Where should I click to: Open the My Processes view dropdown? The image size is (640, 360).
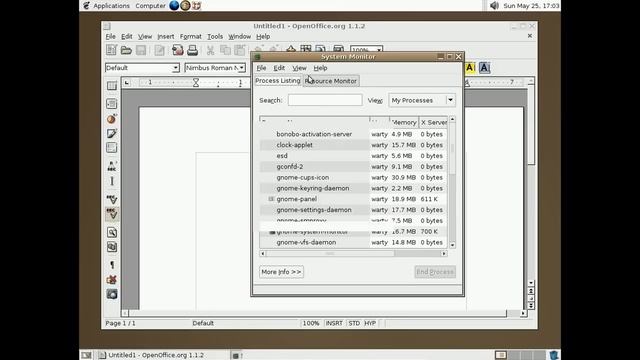click(422, 100)
